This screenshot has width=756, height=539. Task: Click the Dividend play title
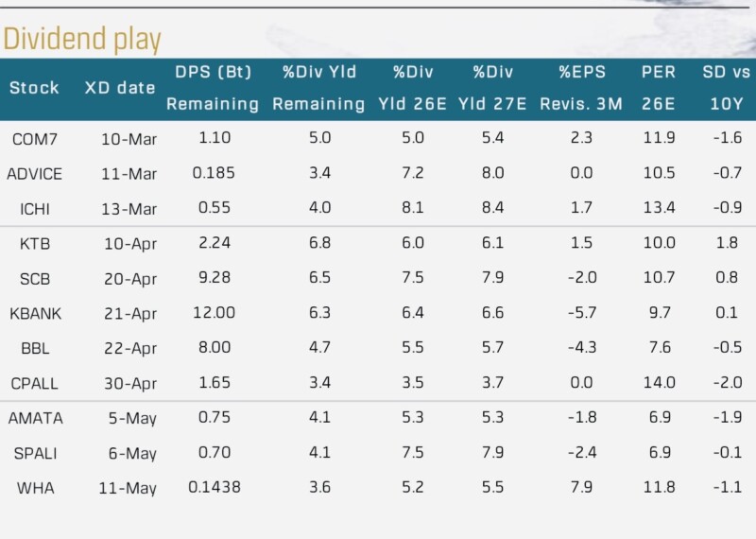(81, 39)
